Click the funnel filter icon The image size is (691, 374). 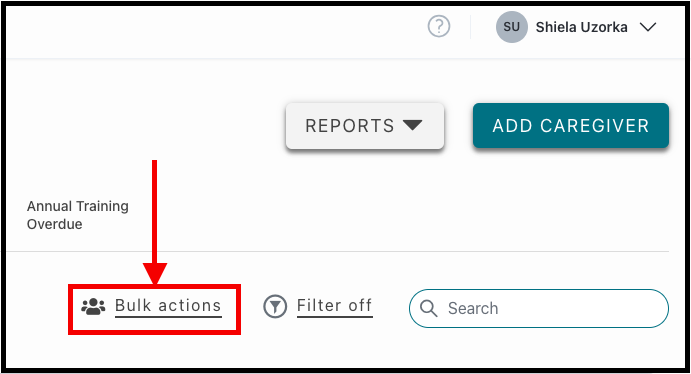[x=275, y=306]
